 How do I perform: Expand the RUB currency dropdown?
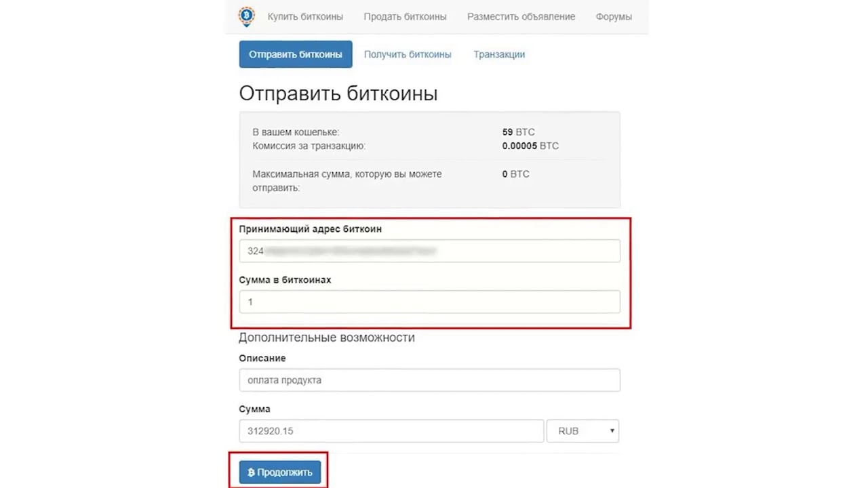(x=583, y=431)
